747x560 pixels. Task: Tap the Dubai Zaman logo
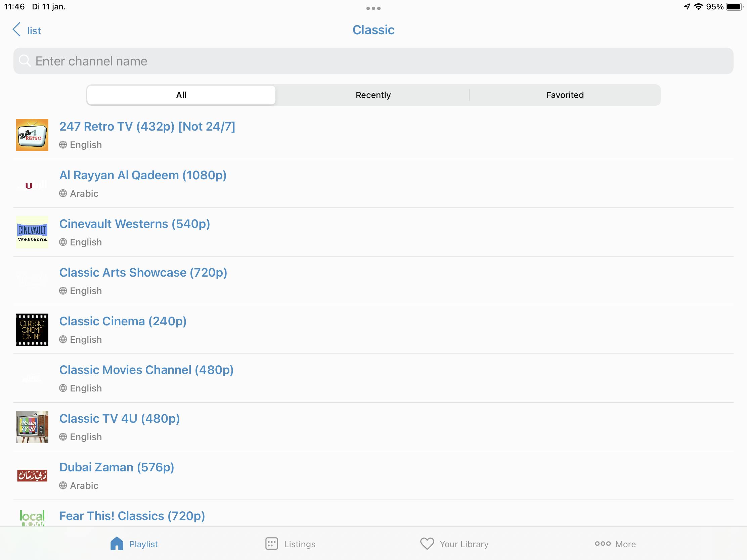tap(32, 476)
